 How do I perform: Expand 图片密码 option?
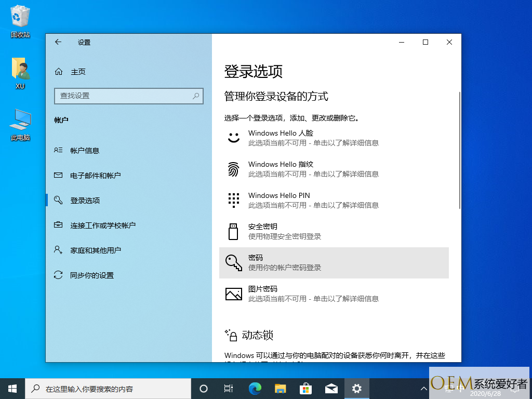pos(334,294)
